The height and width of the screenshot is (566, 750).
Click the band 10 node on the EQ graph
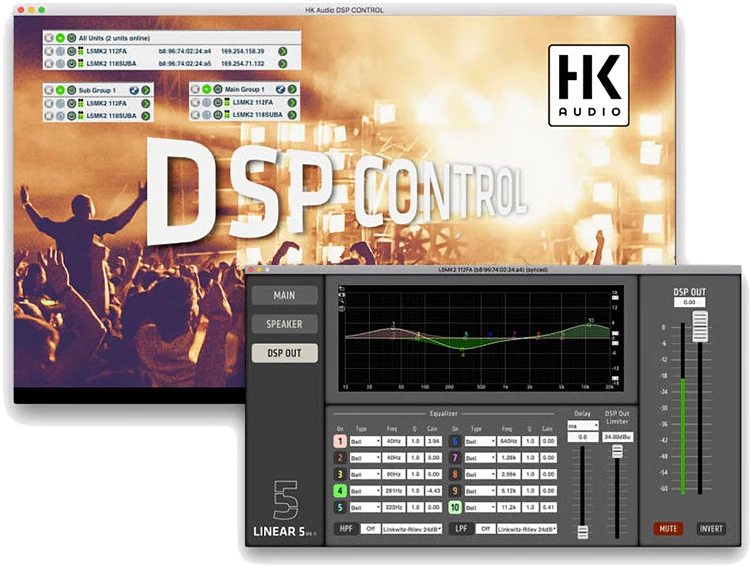(589, 324)
